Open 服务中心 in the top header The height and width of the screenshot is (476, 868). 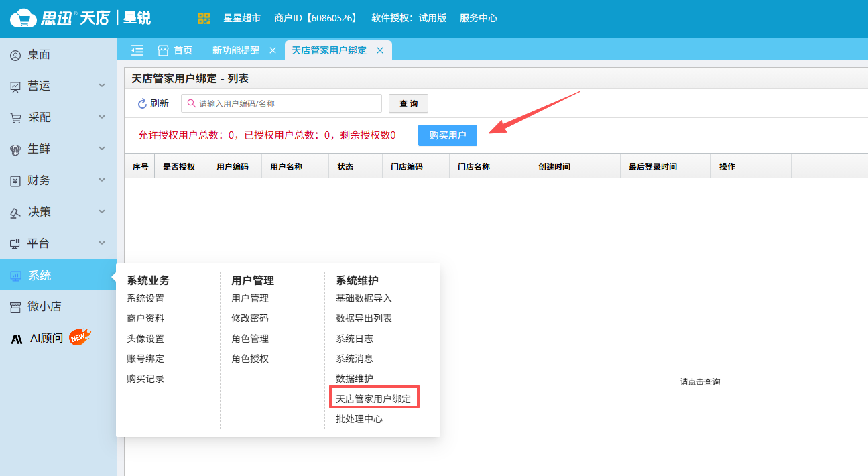[479, 18]
